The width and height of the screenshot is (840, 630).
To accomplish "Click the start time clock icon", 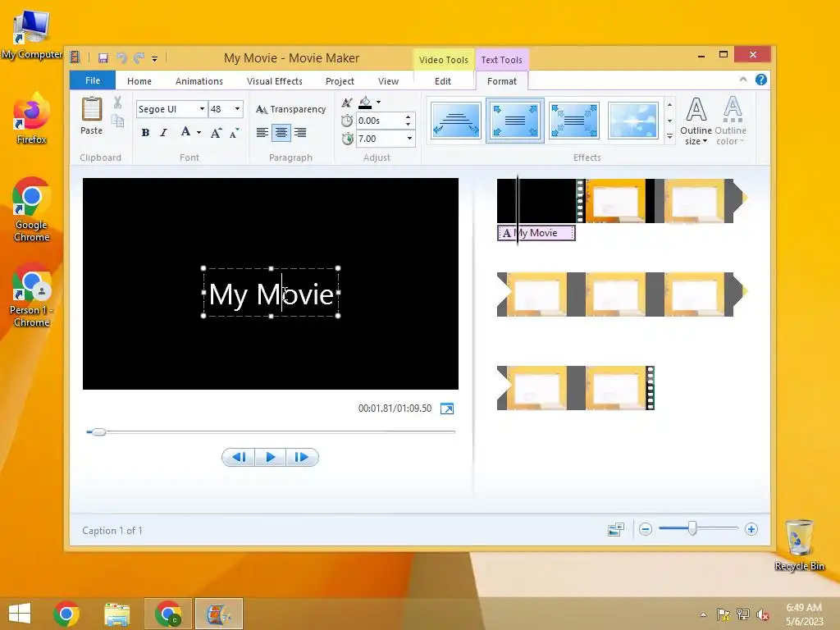I will [347, 121].
